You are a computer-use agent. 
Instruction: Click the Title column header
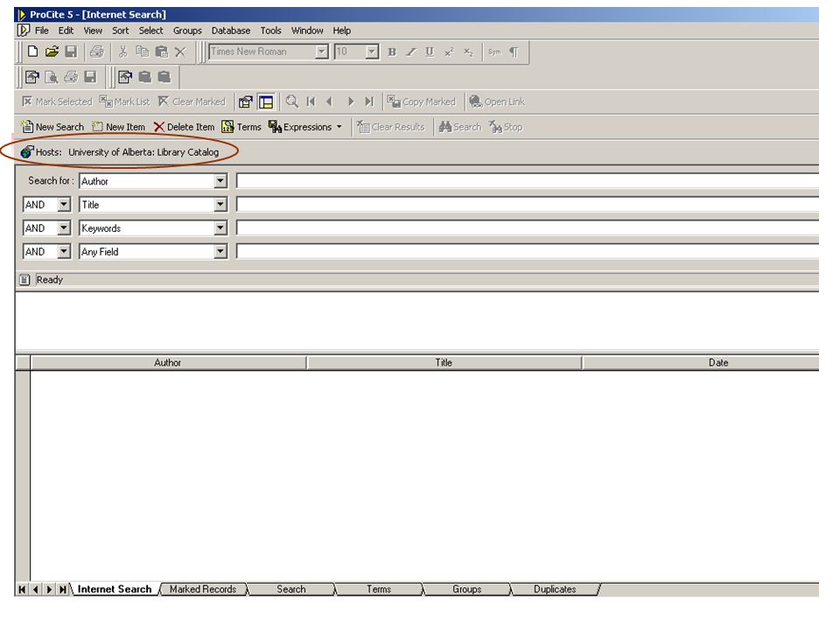coord(444,362)
